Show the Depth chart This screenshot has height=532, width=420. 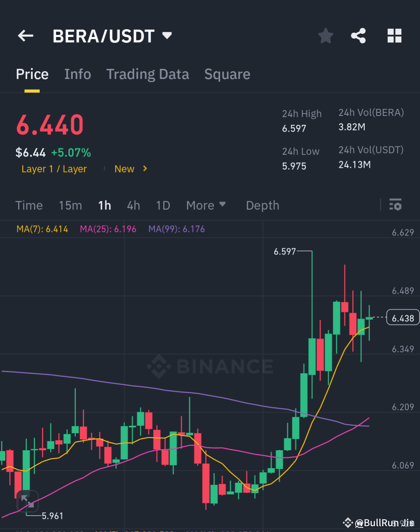(x=263, y=205)
